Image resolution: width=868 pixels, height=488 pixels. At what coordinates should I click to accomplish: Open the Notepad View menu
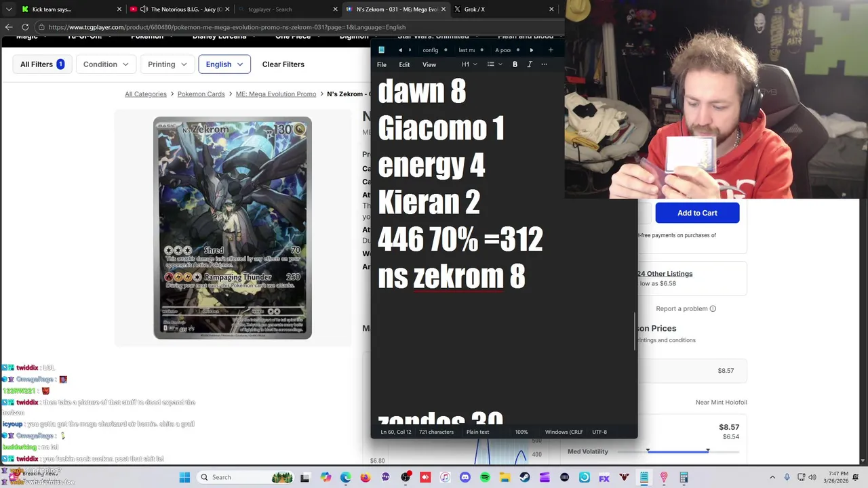click(429, 64)
